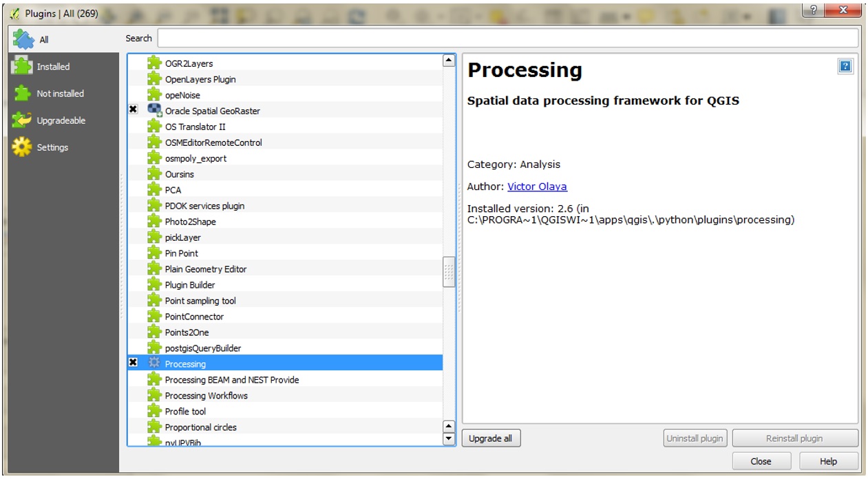Image resolution: width=868 pixels, height=479 pixels.
Task: Switch to the Upgradeable tab
Action: pyautogui.click(x=61, y=120)
